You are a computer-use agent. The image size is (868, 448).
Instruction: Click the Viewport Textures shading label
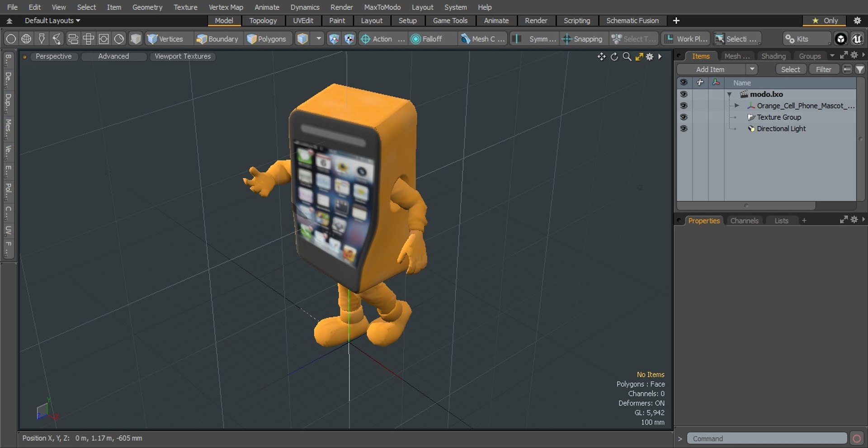point(183,57)
